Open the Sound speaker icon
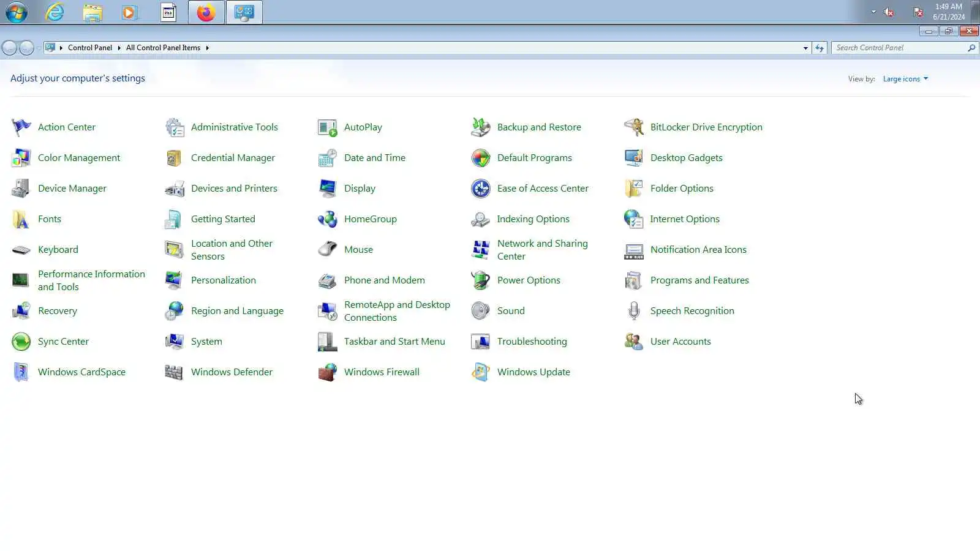 481,311
